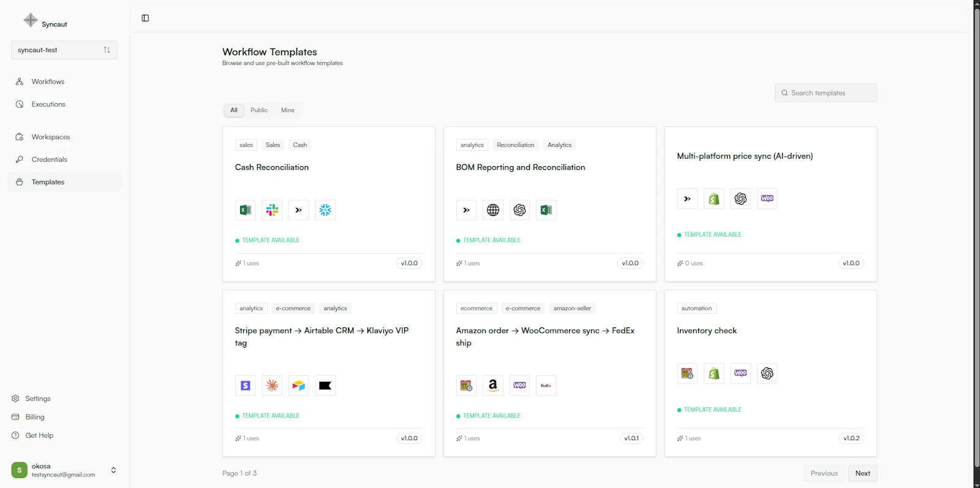Click the automation tag on Inventory check
Viewport: 980px width, 488px height.
tap(696, 308)
